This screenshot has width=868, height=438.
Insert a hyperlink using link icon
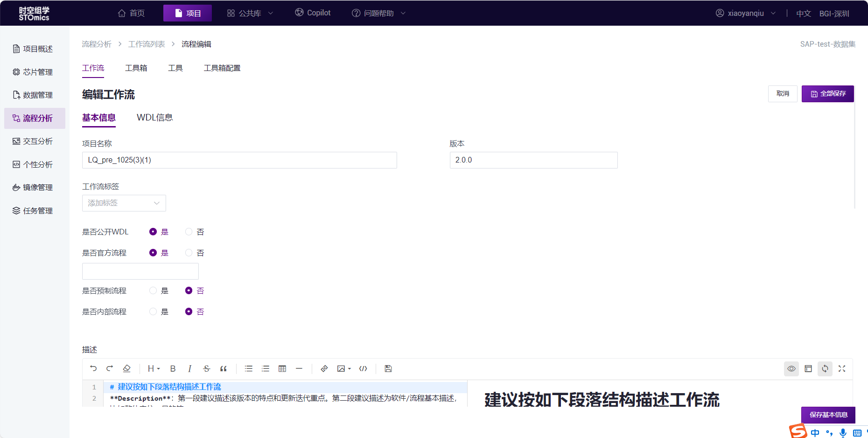[x=324, y=368]
